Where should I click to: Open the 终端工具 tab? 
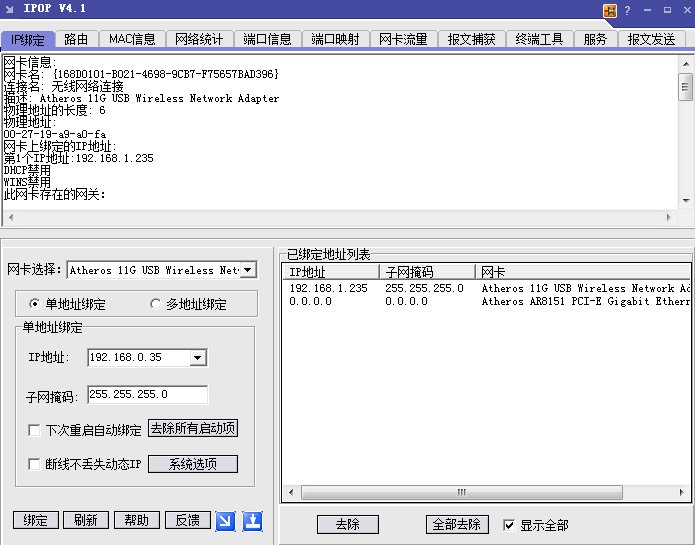tap(539, 39)
